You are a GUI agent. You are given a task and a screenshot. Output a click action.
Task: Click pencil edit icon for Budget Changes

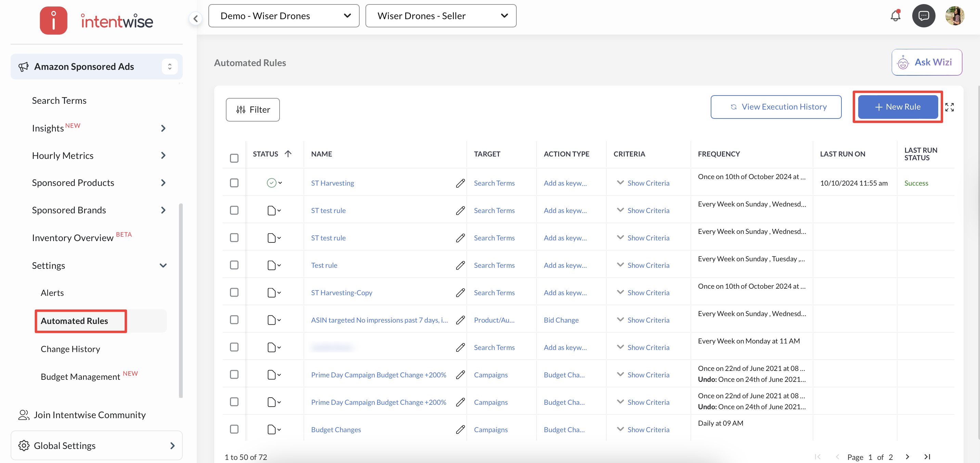[x=460, y=429]
